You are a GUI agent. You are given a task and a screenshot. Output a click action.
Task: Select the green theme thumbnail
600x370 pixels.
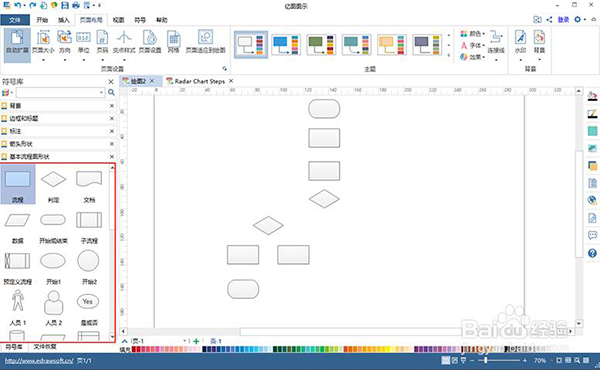pos(321,45)
